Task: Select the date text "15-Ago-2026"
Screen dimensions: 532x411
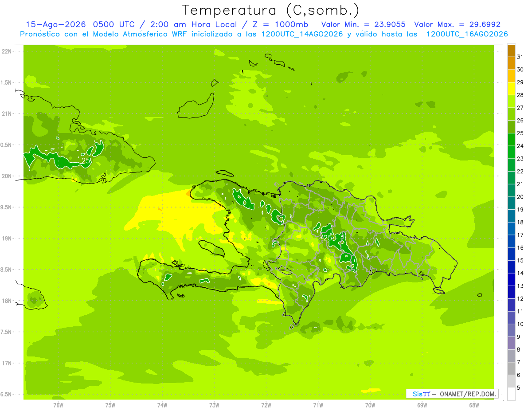Action: [x=55, y=24]
